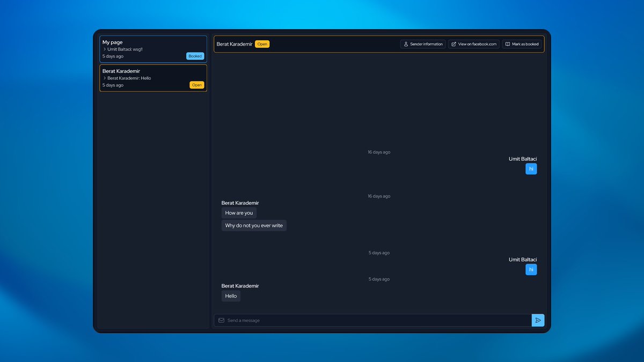Select the 'How are you' message bubble

click(x=238, y=213)
